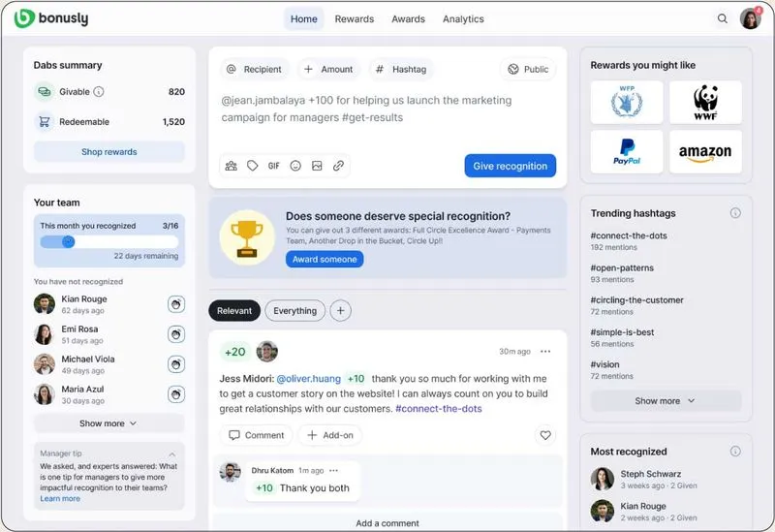Add-on to Jess Midori's recognition
Viewport: 775px width, 532px height.
330,435
